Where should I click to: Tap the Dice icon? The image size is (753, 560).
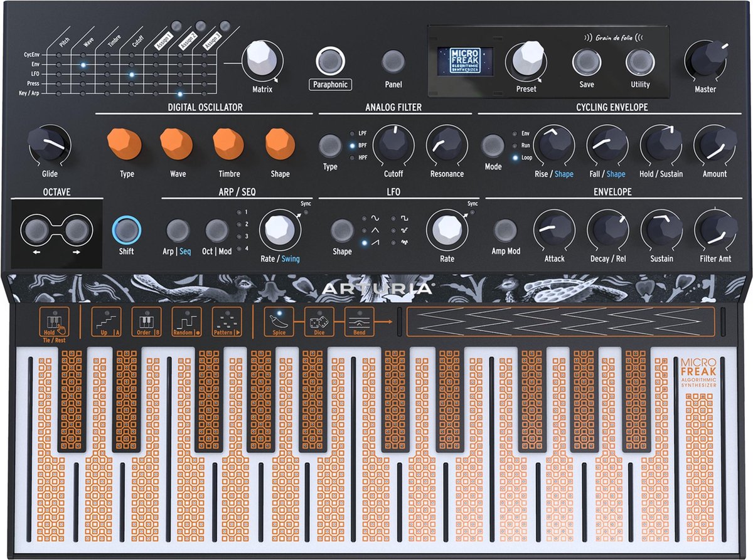point(319,322)
